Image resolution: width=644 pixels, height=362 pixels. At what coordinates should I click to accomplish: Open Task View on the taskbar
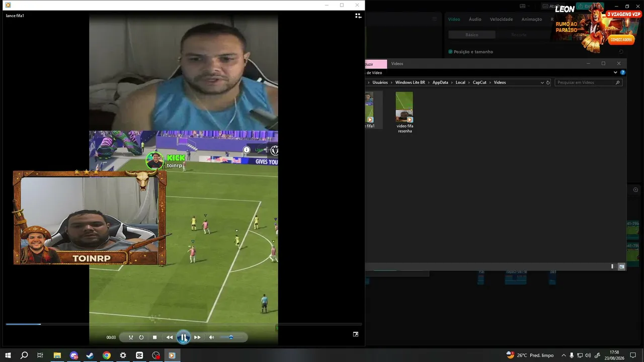pyautogui.click(x=40, y=355)
